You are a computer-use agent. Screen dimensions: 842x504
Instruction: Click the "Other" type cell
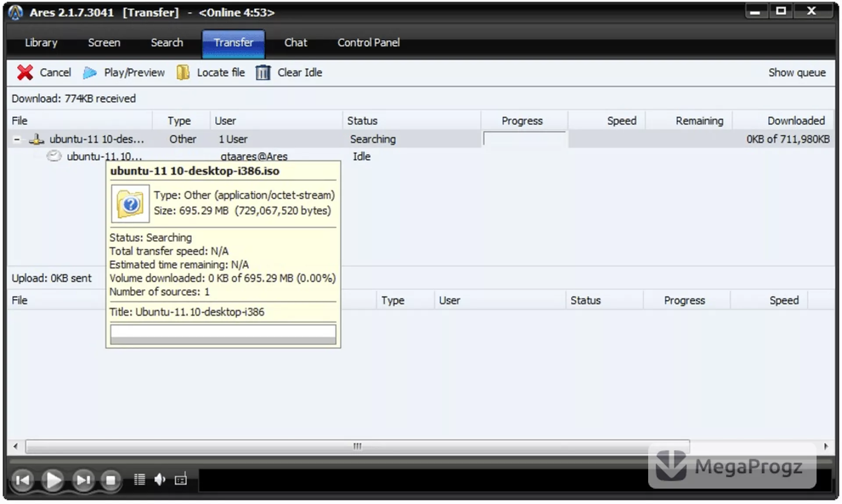(183, 139)
